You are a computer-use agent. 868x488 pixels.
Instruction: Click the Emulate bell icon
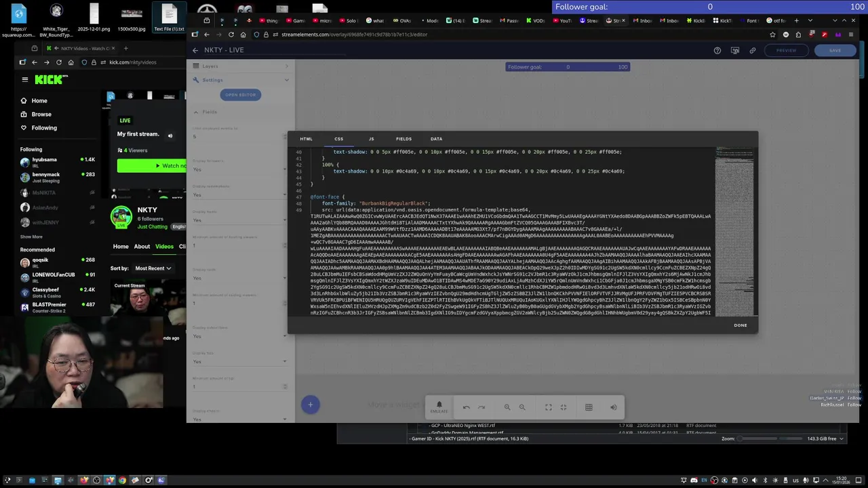click(x=439, y=407)
